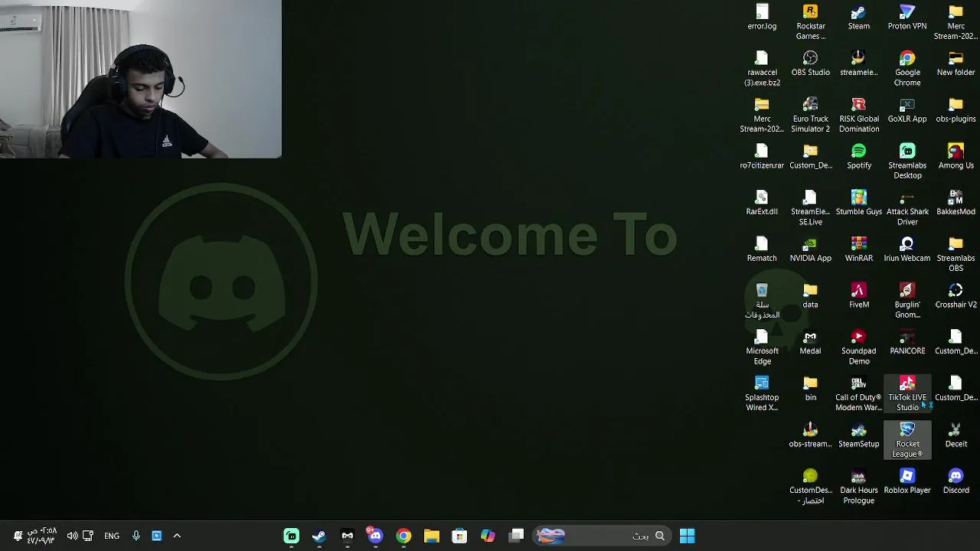Open the New folder on desktop
This screenshot has height=551, width=980.
click(955, 64)
